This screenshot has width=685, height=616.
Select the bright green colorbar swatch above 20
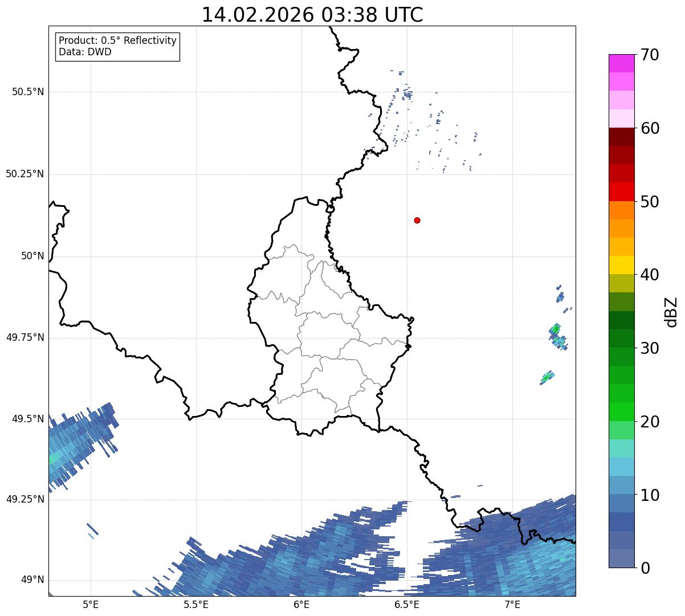[x=621, y=411]
